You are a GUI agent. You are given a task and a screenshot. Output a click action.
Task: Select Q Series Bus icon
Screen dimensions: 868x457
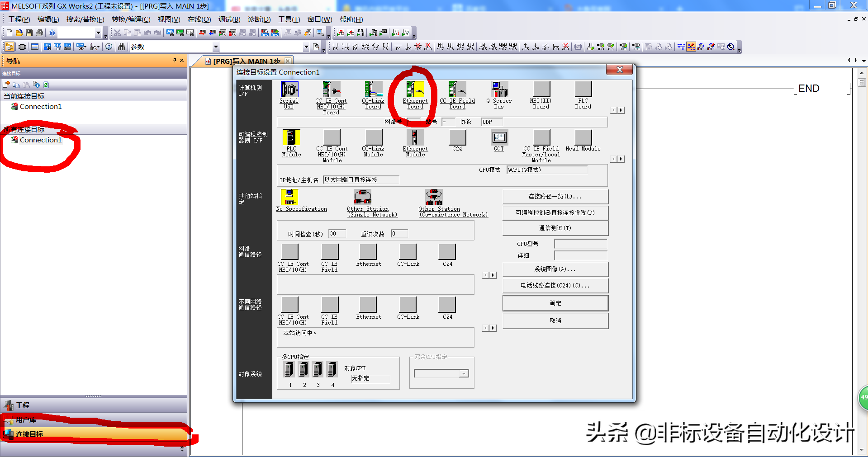[499, 90]
